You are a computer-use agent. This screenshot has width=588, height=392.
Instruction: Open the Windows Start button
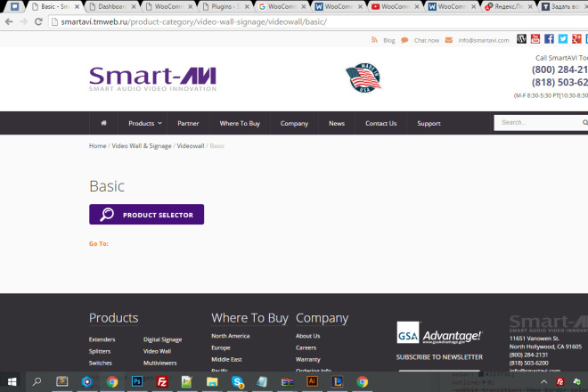(x=12, y=382)
